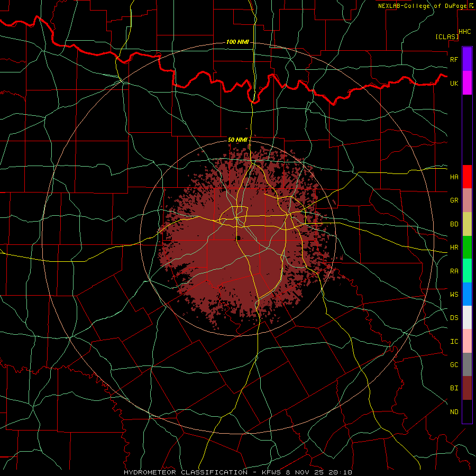Click the HA red legend swatch
This screenshot has width=476, height=476.
(467, 177)
